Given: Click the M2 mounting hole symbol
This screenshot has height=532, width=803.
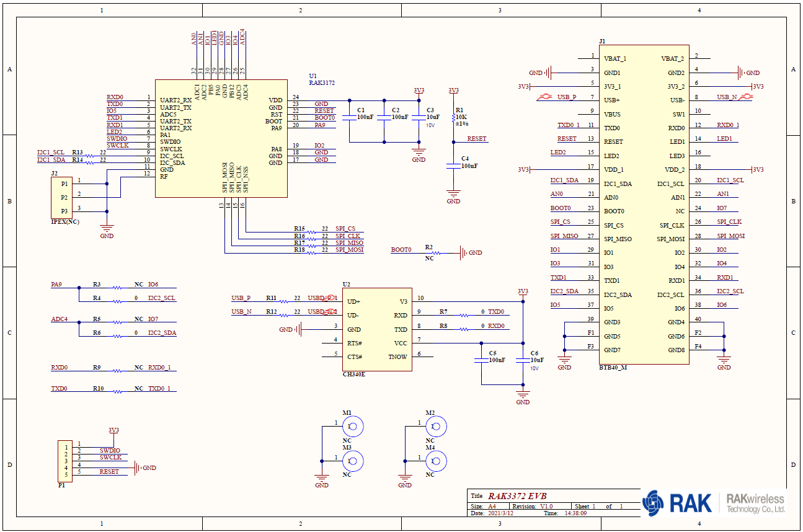Looking at the screenshot, I should pos(436,427).
